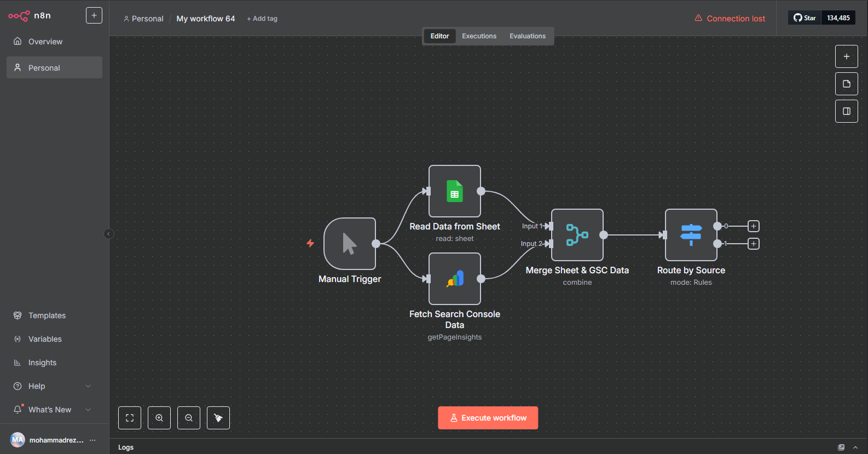The image size is (868, 454).
Task: Switch to the Evaluations tab
Action: coord(527,36)
